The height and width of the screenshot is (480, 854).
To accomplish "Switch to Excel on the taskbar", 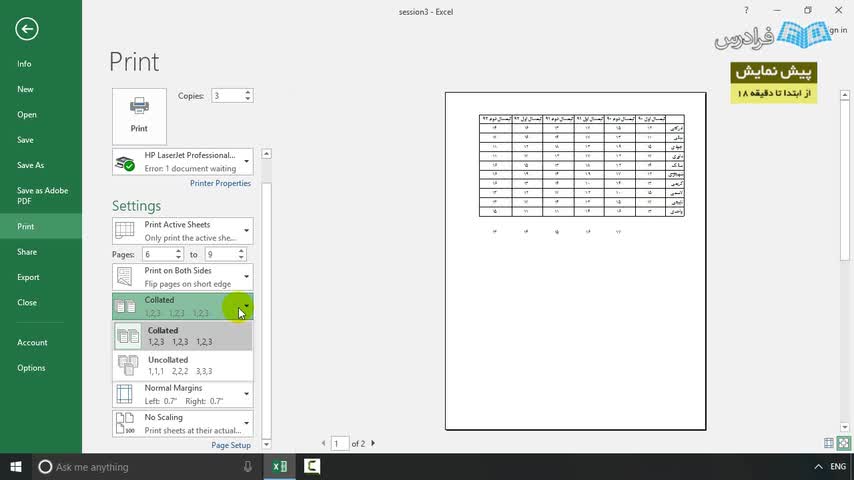I will coord(280,467).
